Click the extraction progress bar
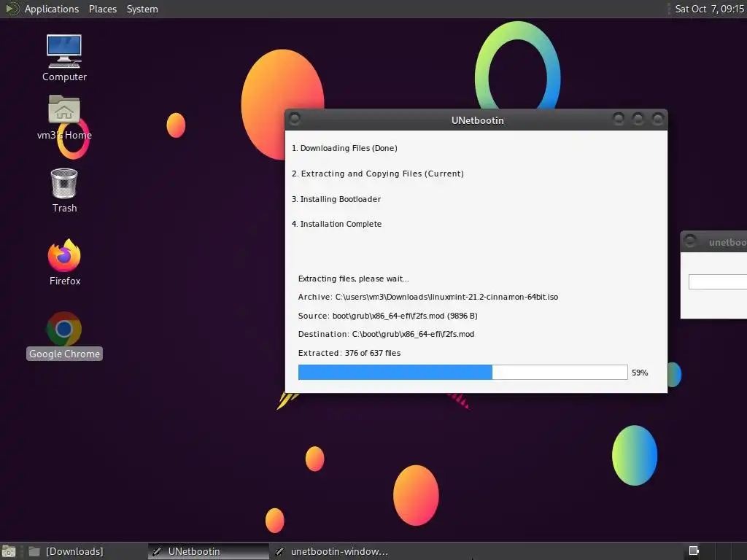This screenshot has width=747, height=560. (x=462, y=373)
